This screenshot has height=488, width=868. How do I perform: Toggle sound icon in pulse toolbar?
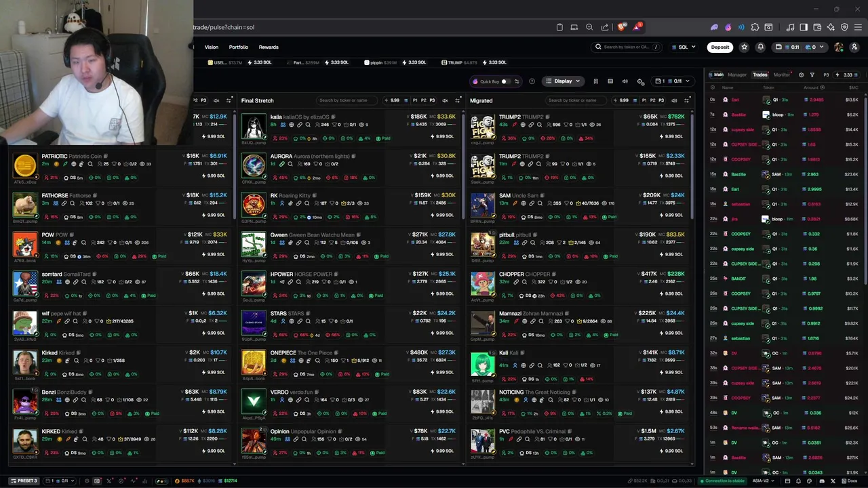coord(625,81)
